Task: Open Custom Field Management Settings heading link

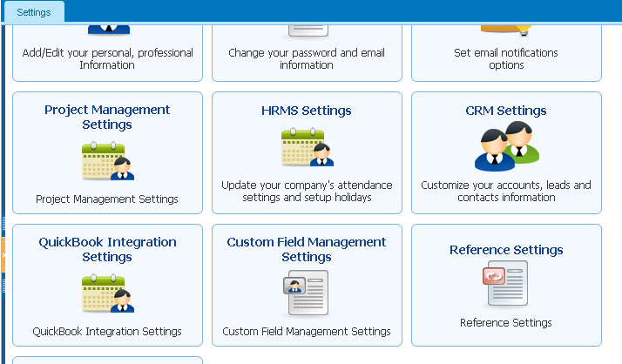Action: pyautogui.click(x=307, y=249)
